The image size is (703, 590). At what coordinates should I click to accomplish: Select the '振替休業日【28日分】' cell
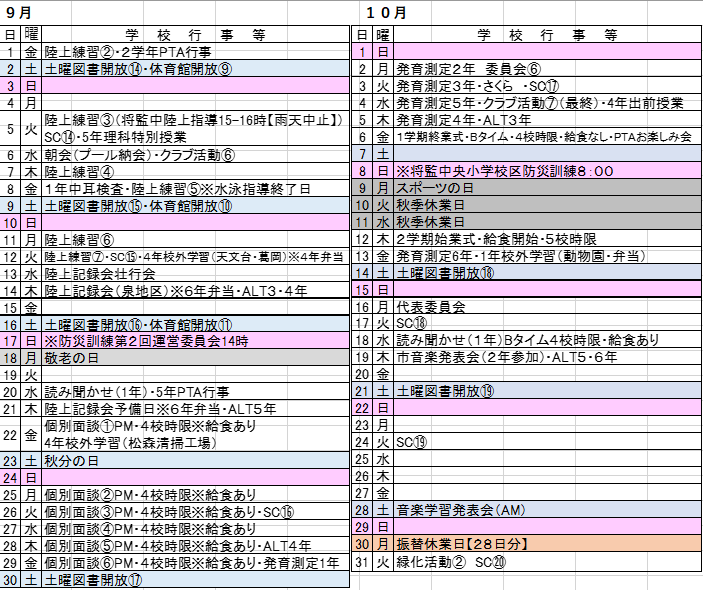[547, 544]
